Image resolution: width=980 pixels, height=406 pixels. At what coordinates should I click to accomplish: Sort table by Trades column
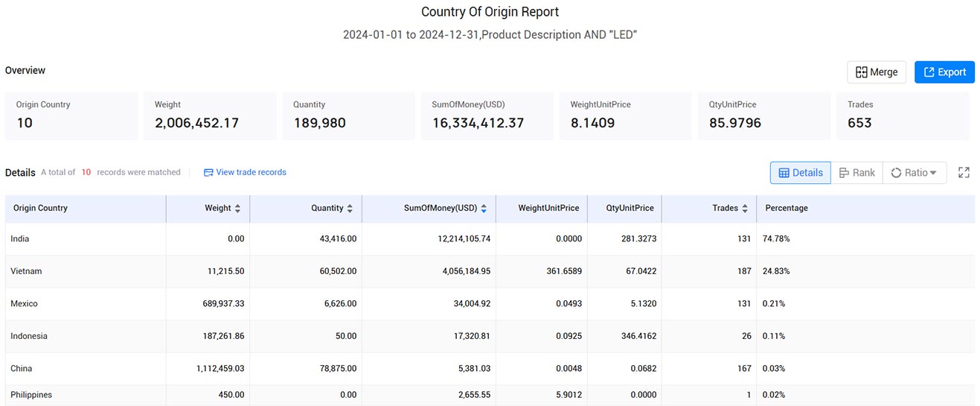coord(745,209)
